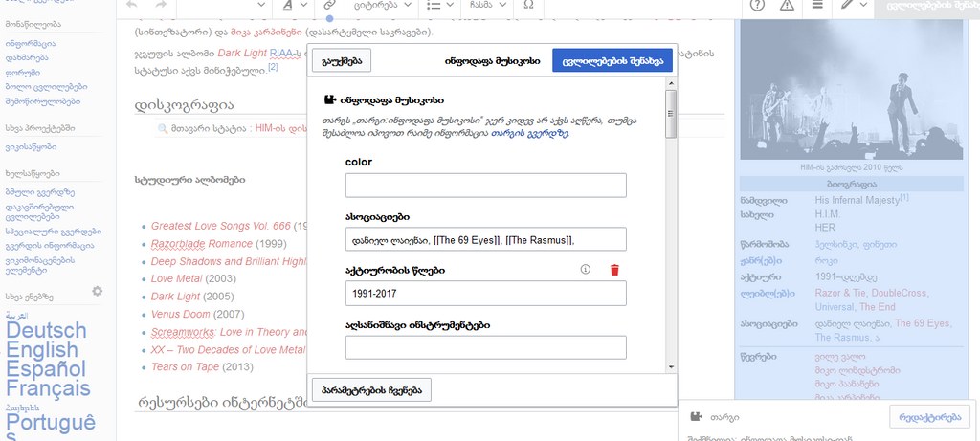This screenshot has width=980, height=441.
Task: Open the paragraph format dropdown arrow
Action: click(x=261, y=5)
